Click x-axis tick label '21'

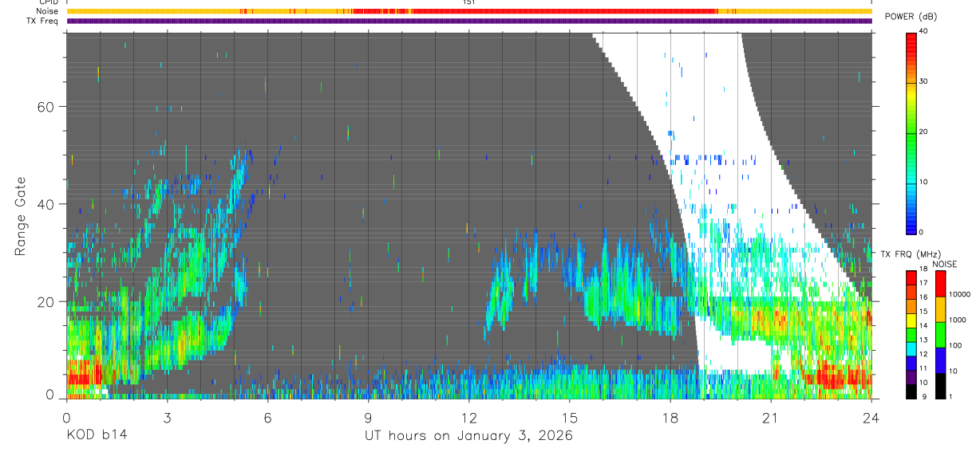[x=770, y=418]
